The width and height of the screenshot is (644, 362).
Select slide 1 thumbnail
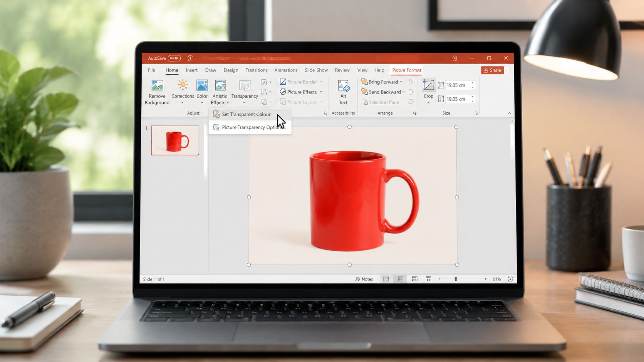pos(175,140)
